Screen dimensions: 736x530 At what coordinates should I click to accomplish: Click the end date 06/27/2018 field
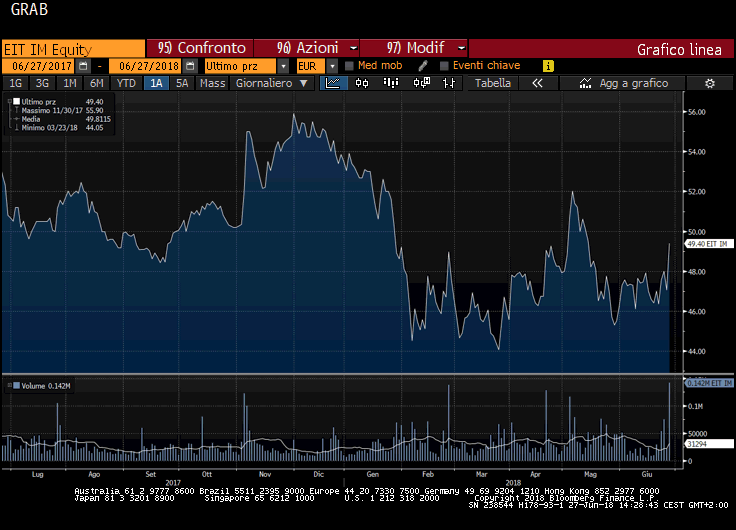pos(146,66)
